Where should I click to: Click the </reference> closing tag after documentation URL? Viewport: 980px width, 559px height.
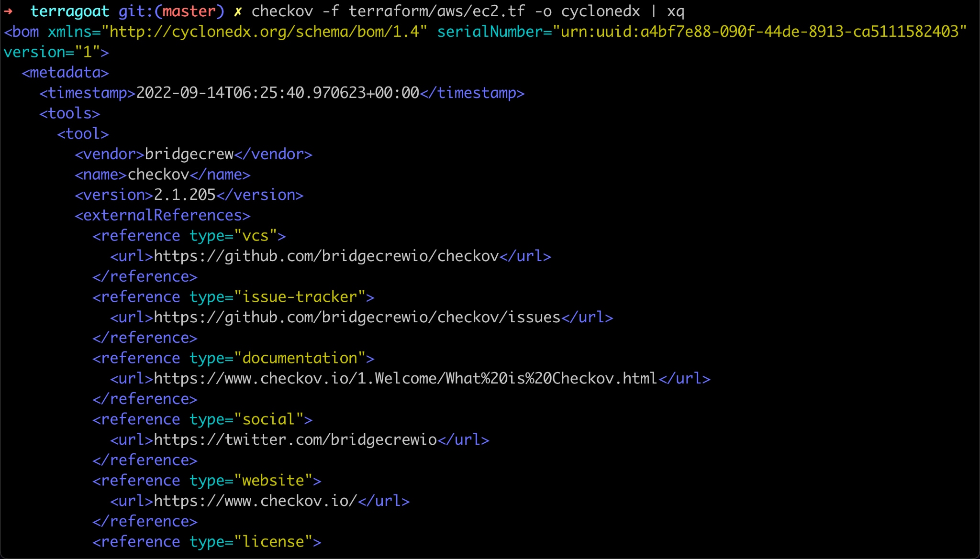[145, 399]
